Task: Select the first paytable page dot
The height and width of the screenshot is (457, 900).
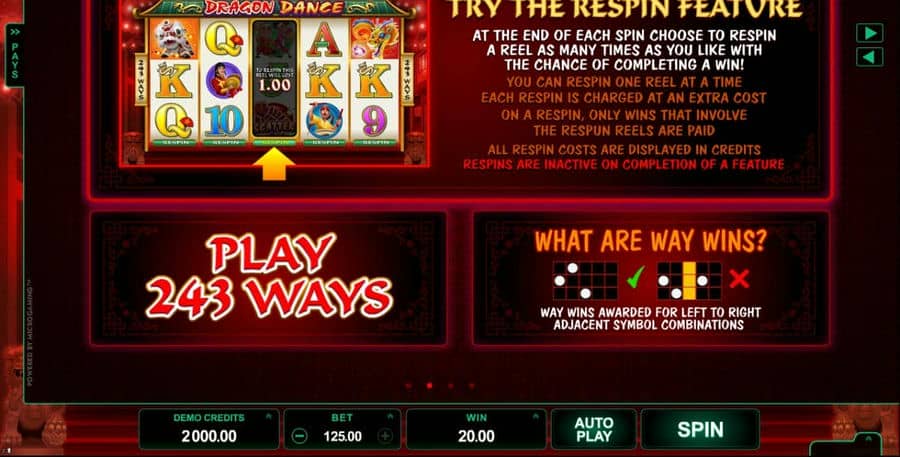Action: point(408,386)
